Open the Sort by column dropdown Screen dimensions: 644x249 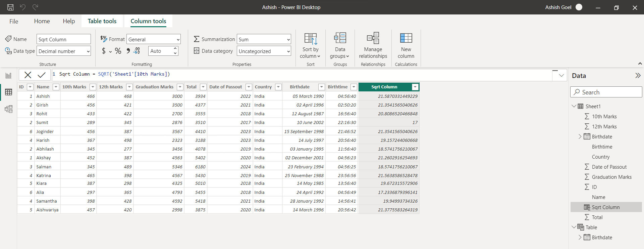tap(310, 46)
